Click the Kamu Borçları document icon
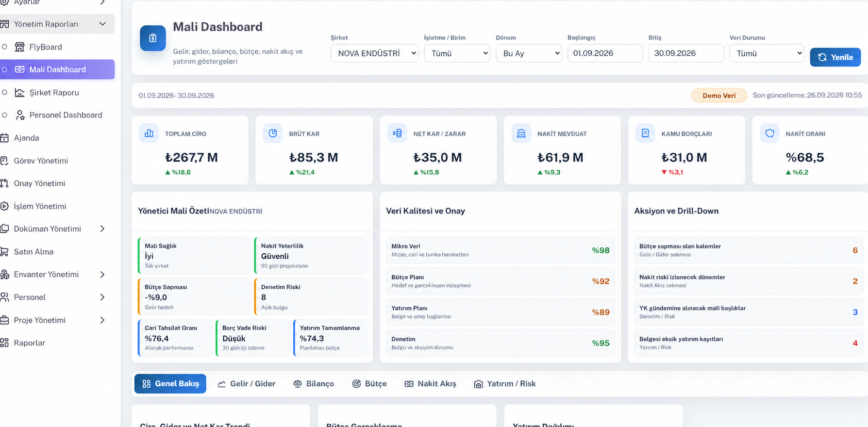This screenshot has width=868, height=427. pyautogui.click(x=645, y=133)
